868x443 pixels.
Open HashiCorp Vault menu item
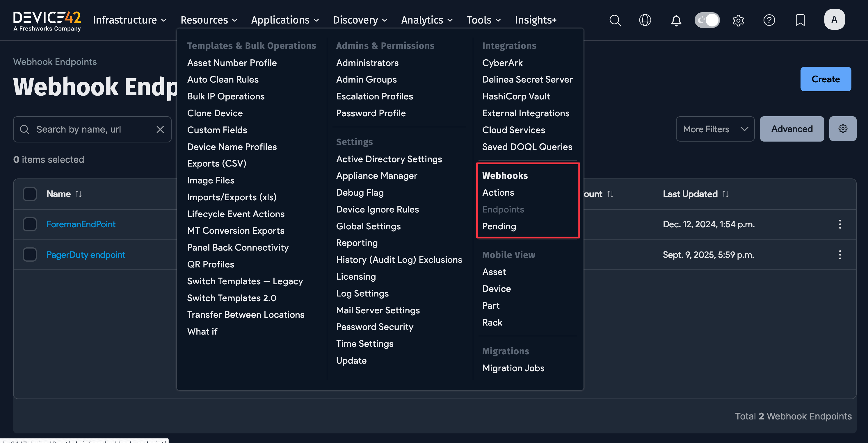516,96
